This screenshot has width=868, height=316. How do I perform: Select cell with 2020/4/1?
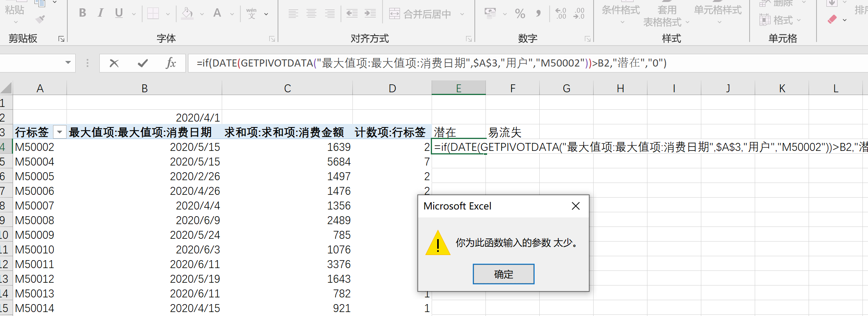(x=145, y=118)
